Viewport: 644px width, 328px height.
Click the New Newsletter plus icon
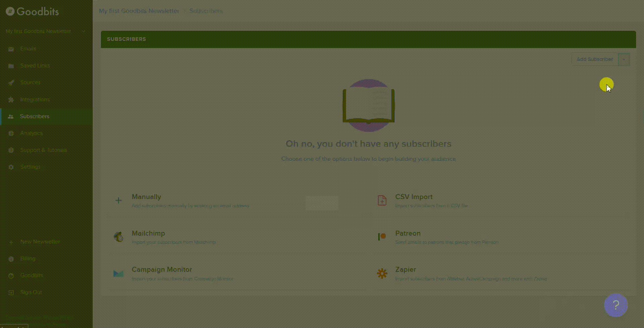pyautogui.click(x=11, y=242)
